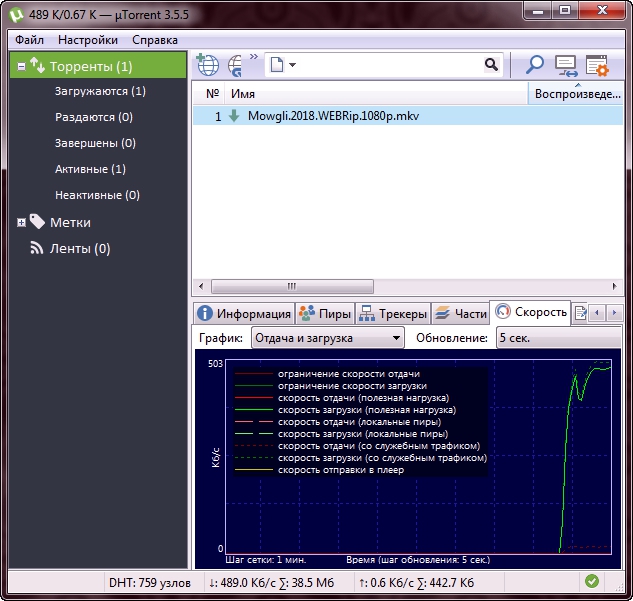This screenshot has width=633, height=601.
Task: Open the blue magnifier search toolbar icon
Action: coord(535,66)
